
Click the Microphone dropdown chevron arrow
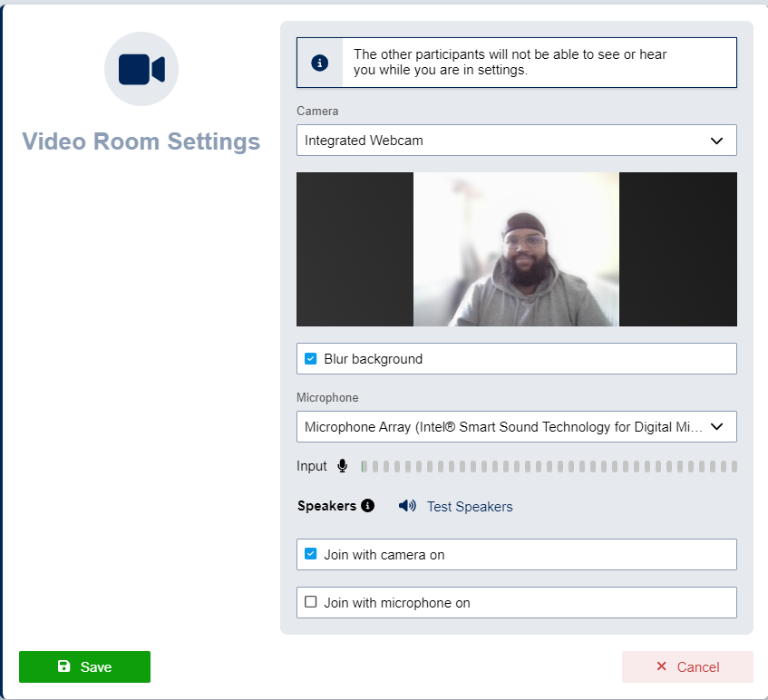tap(716, 427)
